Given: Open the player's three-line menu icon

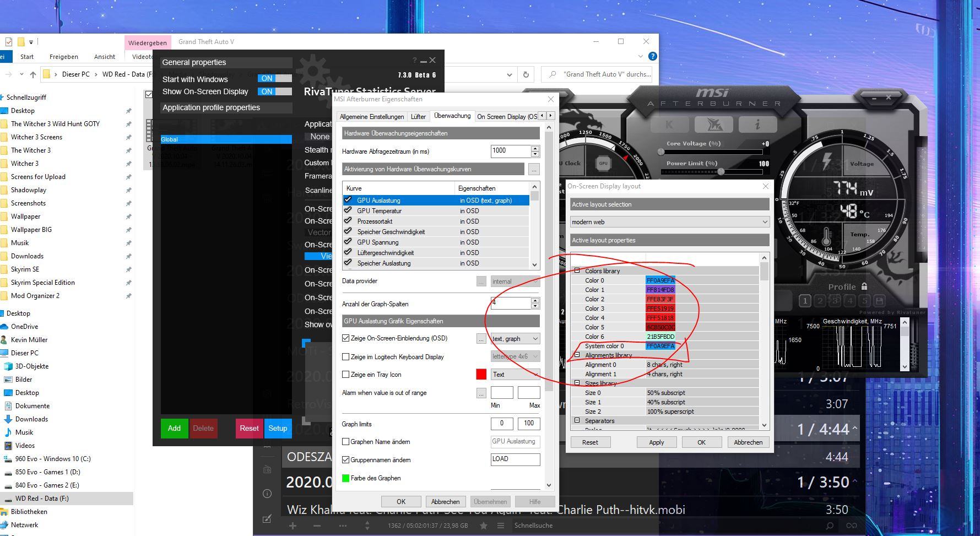Looking at the screenshot, I should [x=501, y=526].
